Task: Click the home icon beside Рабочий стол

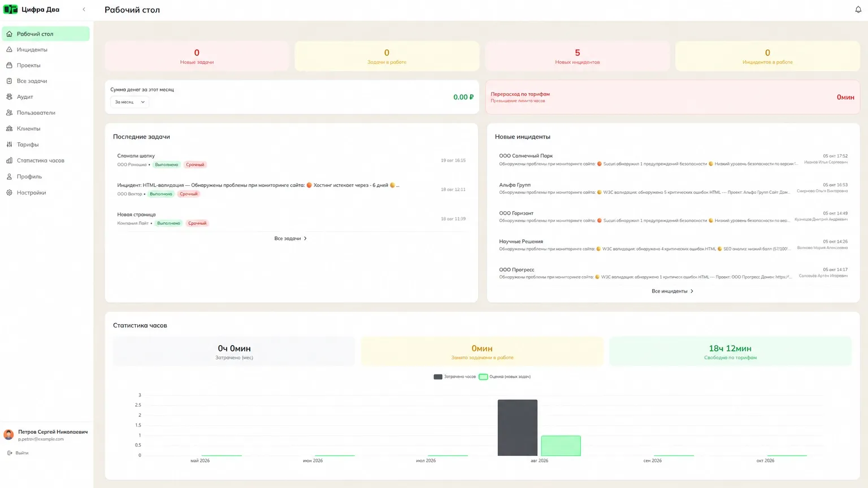Action: point(9,34)
